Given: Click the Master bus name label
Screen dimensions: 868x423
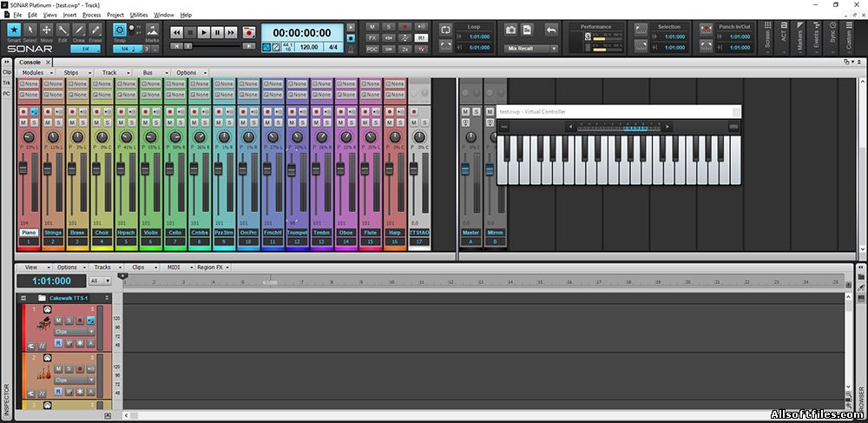Looking at the screenshot, I should tap(470, 233).
